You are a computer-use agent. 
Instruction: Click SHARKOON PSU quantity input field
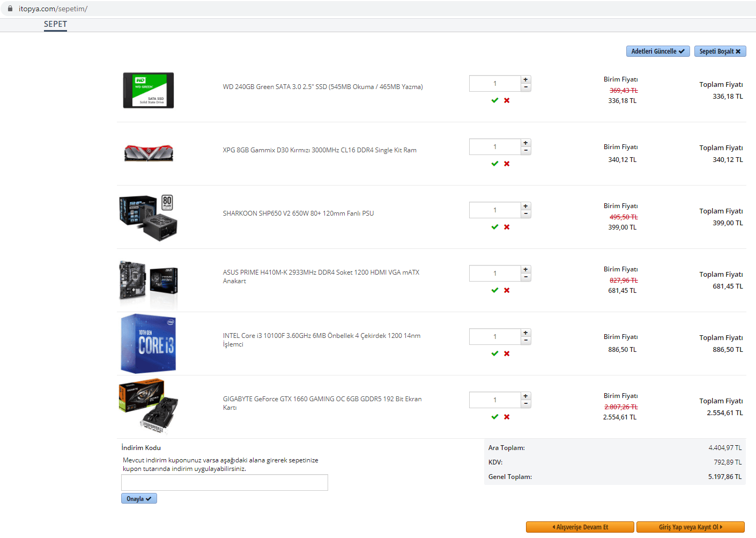[x=495, y=210]
